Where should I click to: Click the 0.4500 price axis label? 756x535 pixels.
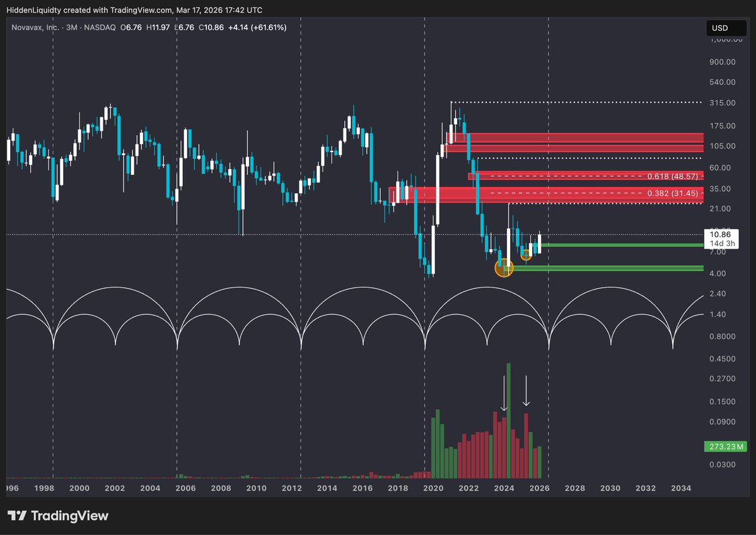(722, 358)
